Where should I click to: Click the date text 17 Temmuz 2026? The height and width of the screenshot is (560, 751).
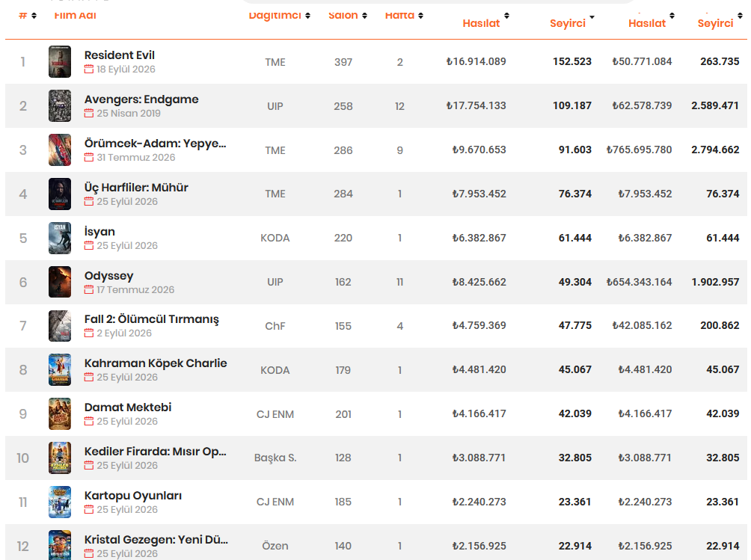pyautogui.click(x=135, y=289)
